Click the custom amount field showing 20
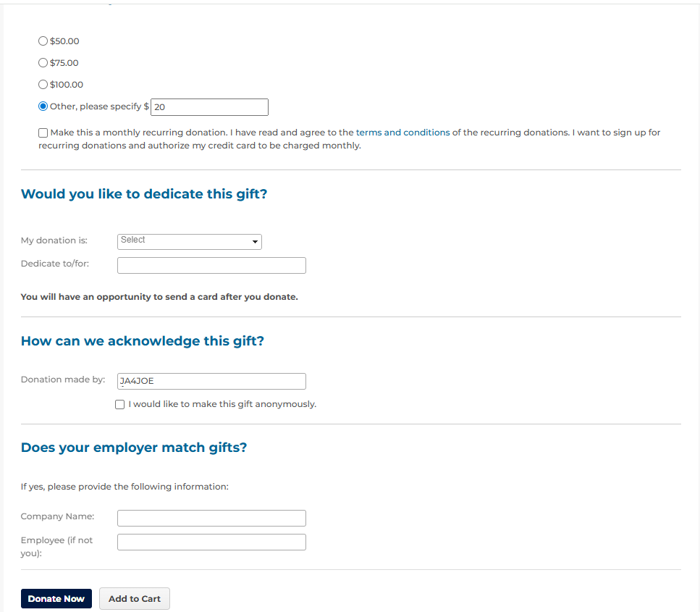This screenshot has width=700, height=612. [209, 107]
